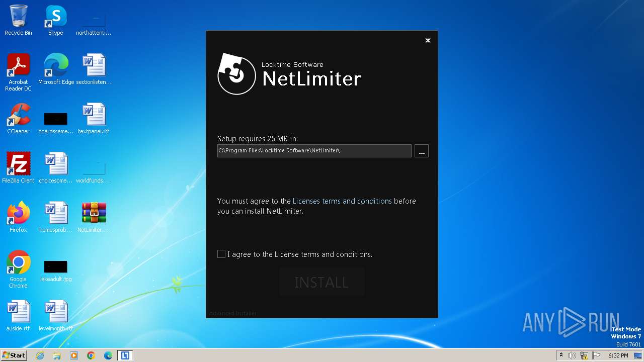Open the Recycle Bin icon
Screen dimensions: 644x362
tap(18, 20)
